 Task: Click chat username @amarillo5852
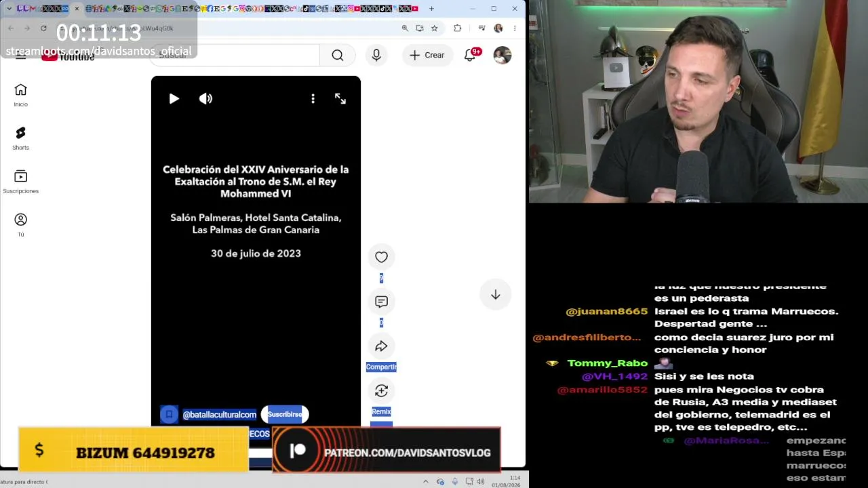pyautogui.click(x=602, y=390)
